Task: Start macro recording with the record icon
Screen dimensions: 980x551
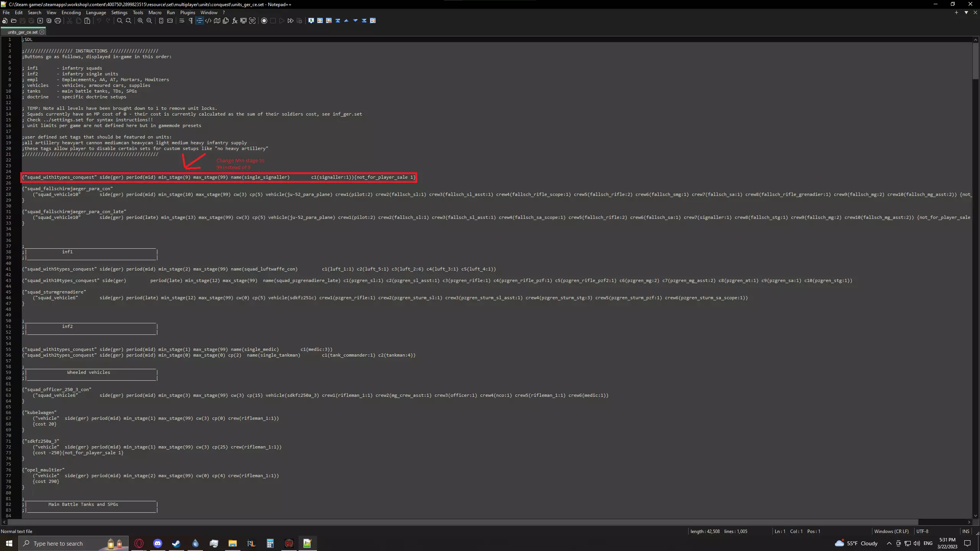Action: tap(264, 21)
